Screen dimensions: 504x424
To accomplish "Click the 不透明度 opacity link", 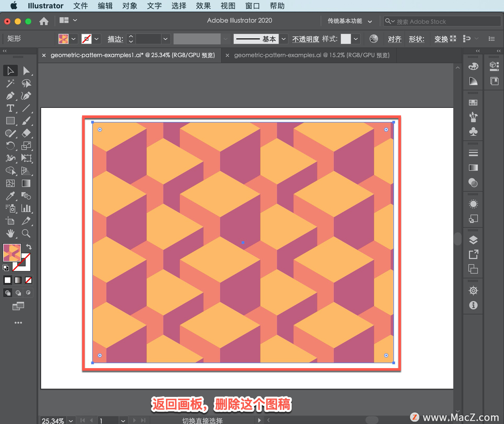I will tap(306, 39).
